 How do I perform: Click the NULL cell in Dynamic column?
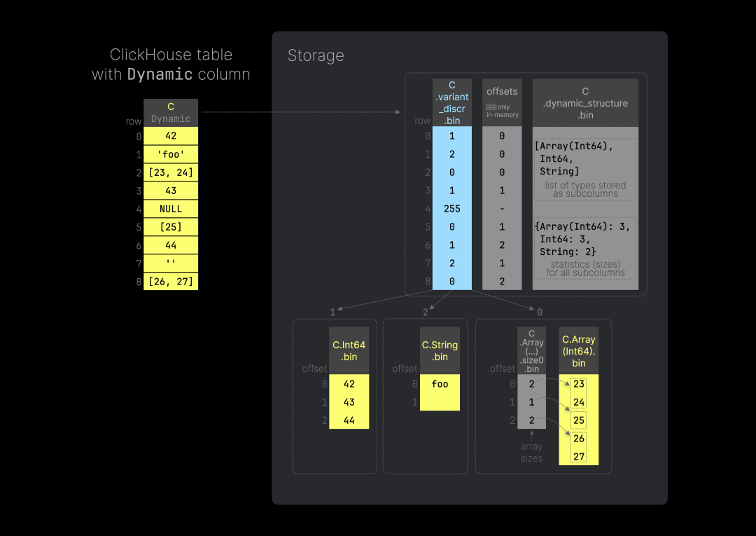point(171,209)
